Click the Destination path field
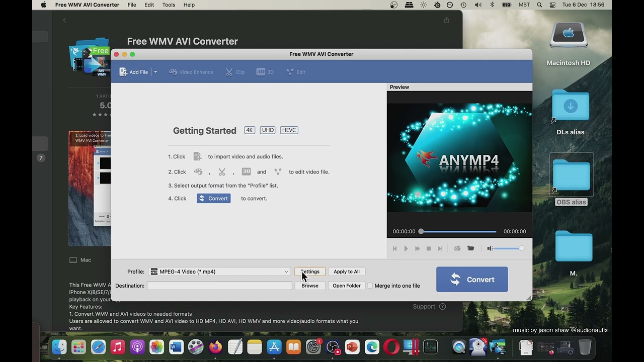644x362 pixels. (219, 286)
